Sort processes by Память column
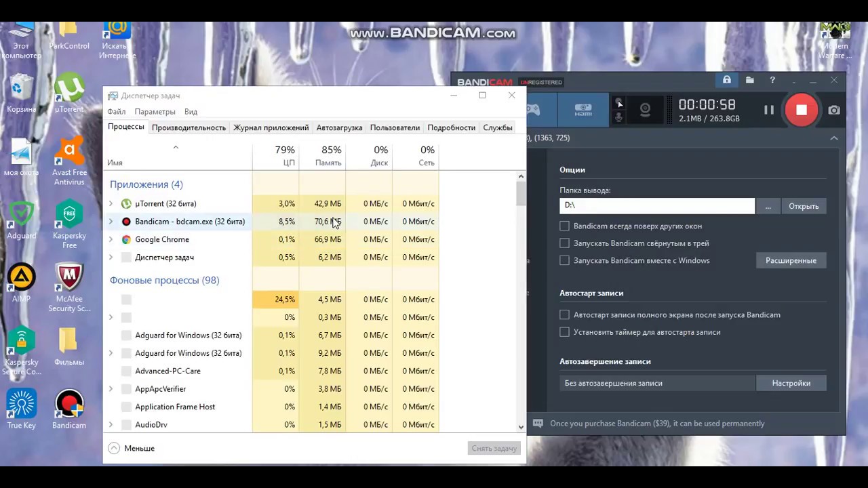The image size is (868, 488). pos(322,155)
